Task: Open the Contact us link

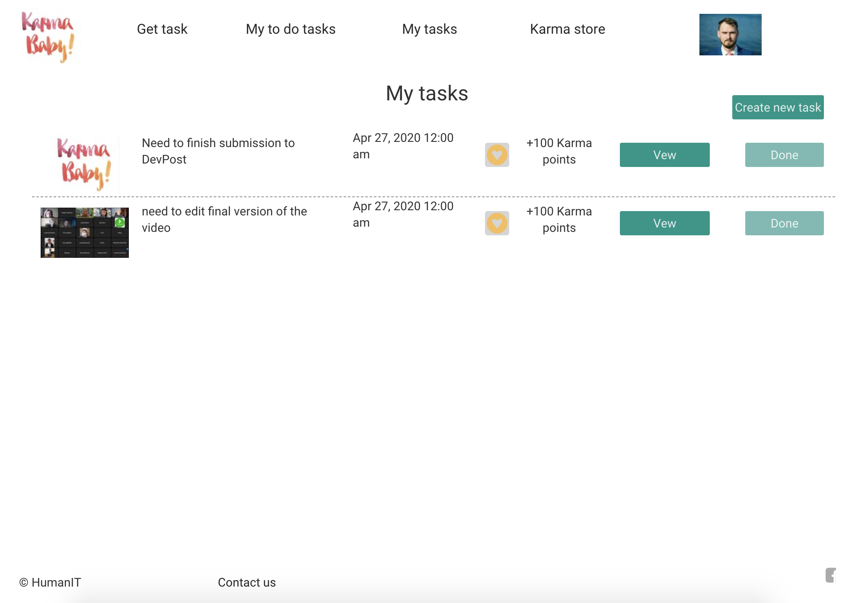Action: click(x=246, y=582)
